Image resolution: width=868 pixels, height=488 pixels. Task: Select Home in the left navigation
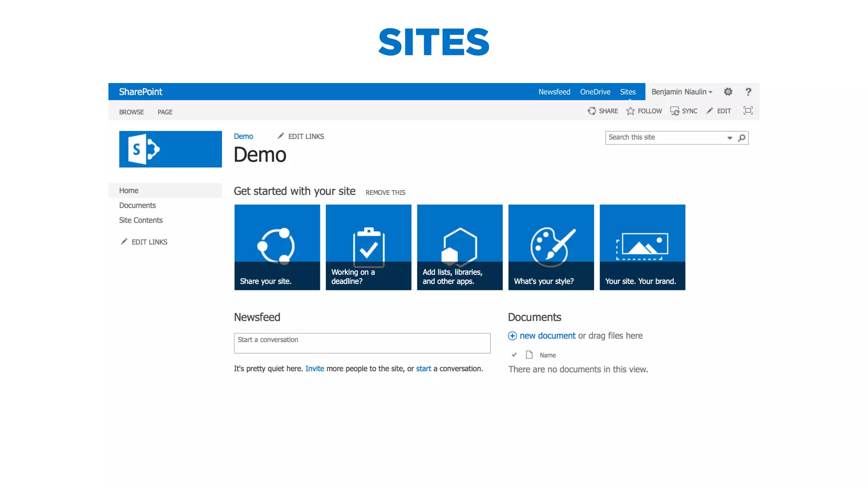pos(165,191)
